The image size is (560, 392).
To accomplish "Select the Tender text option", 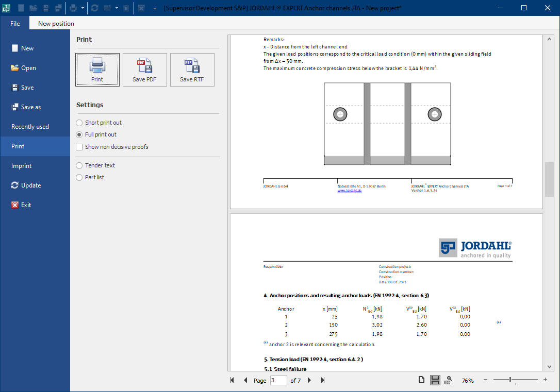I will [x=96, y=165].
